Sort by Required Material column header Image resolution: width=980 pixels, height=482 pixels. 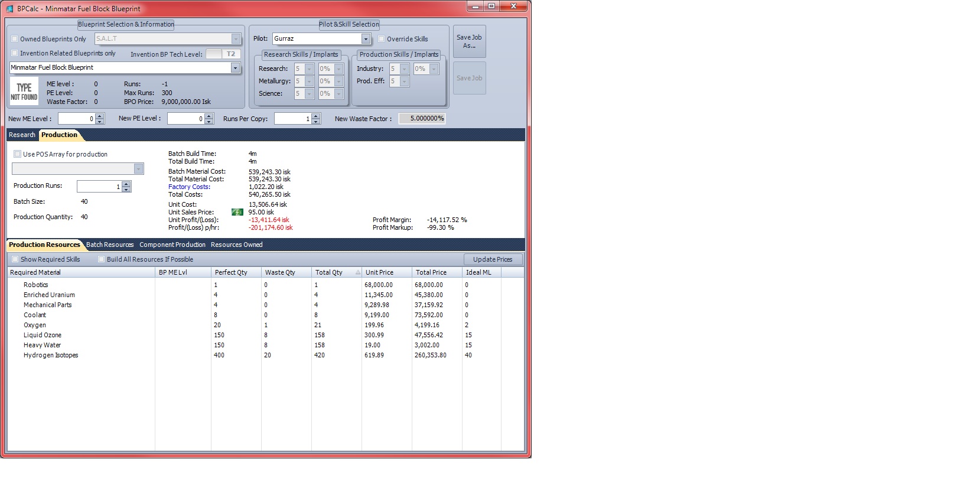tap(82, 272)
